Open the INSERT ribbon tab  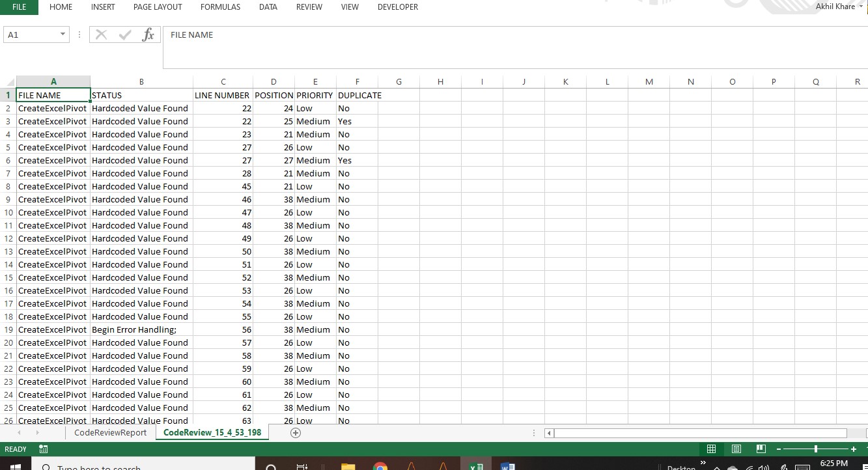tap(103, 7)
